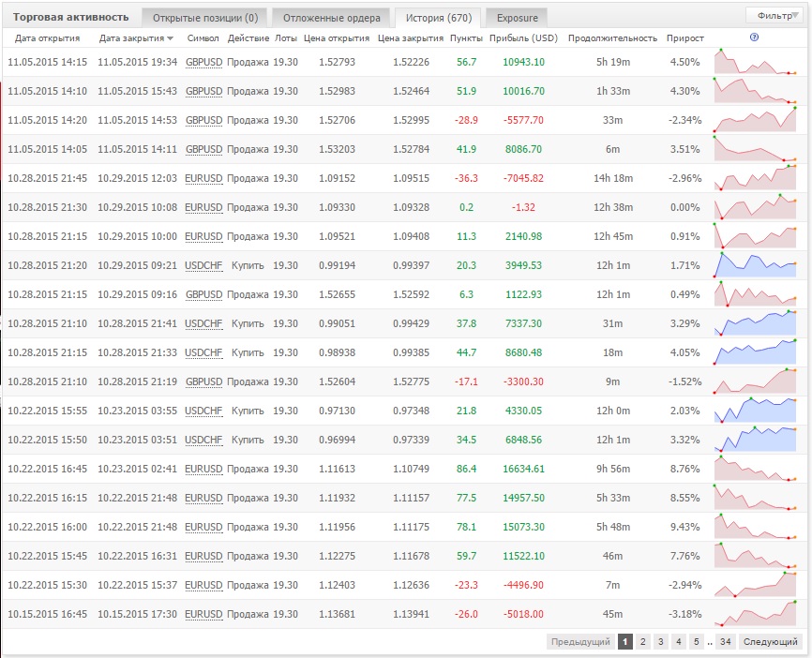This screenshot has width=812, height=658.
Task: Select open price 1.53203
Action: point(337,149)
